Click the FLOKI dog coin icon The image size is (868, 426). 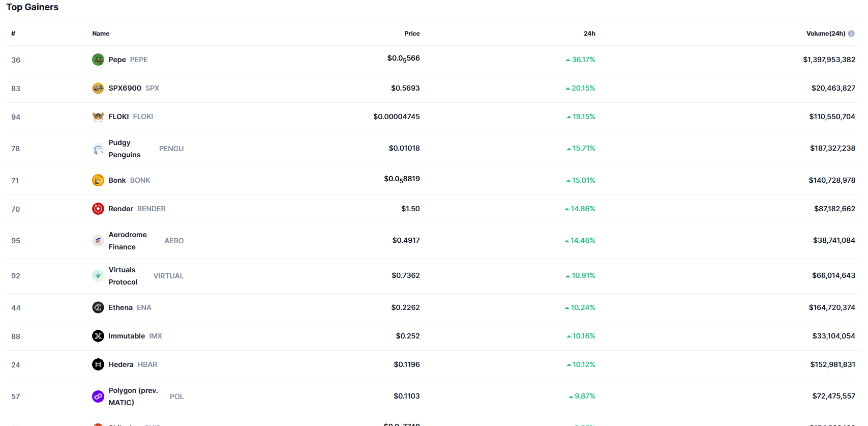tap(98, 117)
